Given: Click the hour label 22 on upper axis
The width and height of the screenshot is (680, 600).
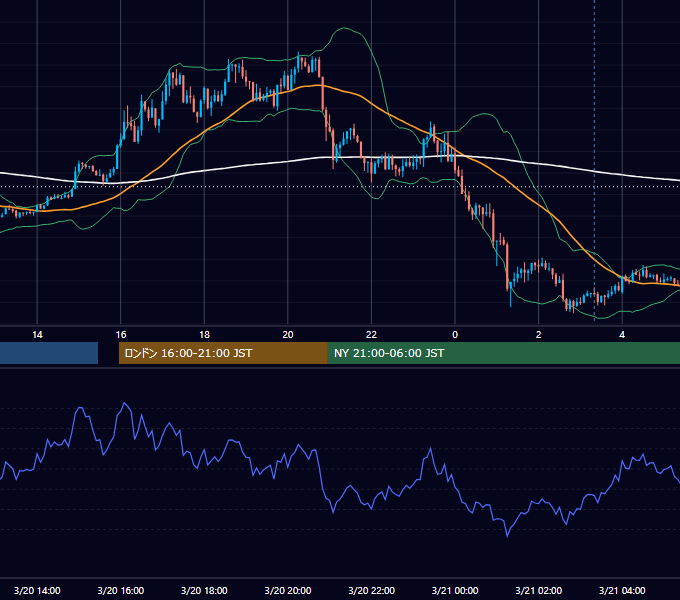Looking at the screenshot, I should [371, 335].
